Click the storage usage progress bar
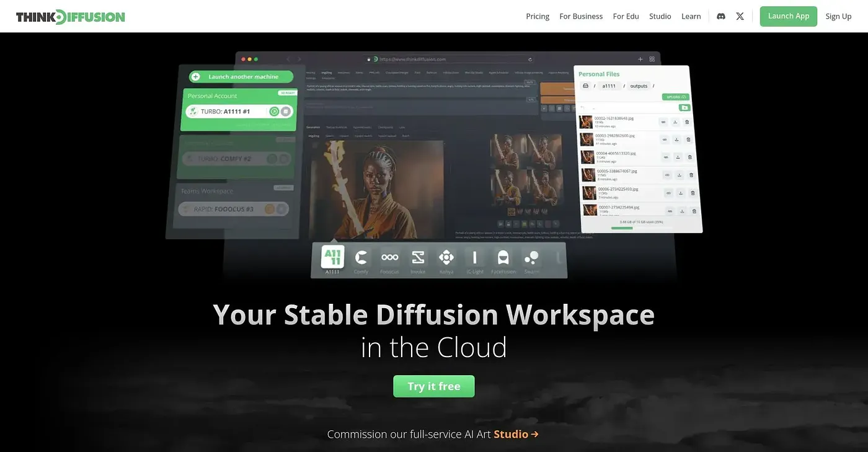 pyautogui.click(x=642, y=228)
